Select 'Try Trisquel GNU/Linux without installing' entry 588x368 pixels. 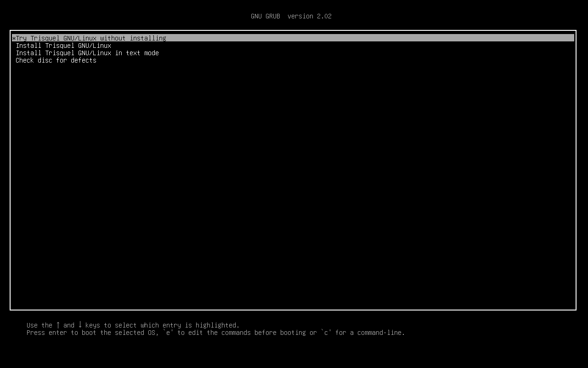(293, 38)
